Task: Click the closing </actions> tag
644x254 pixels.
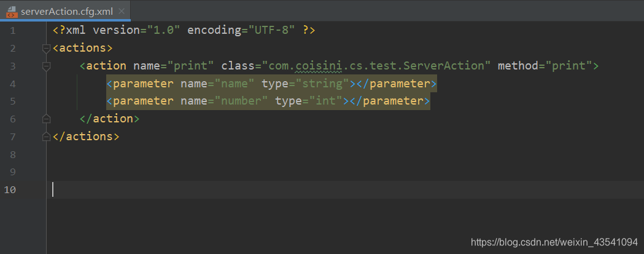Action: pyautogui.click(x=86, y=137)
